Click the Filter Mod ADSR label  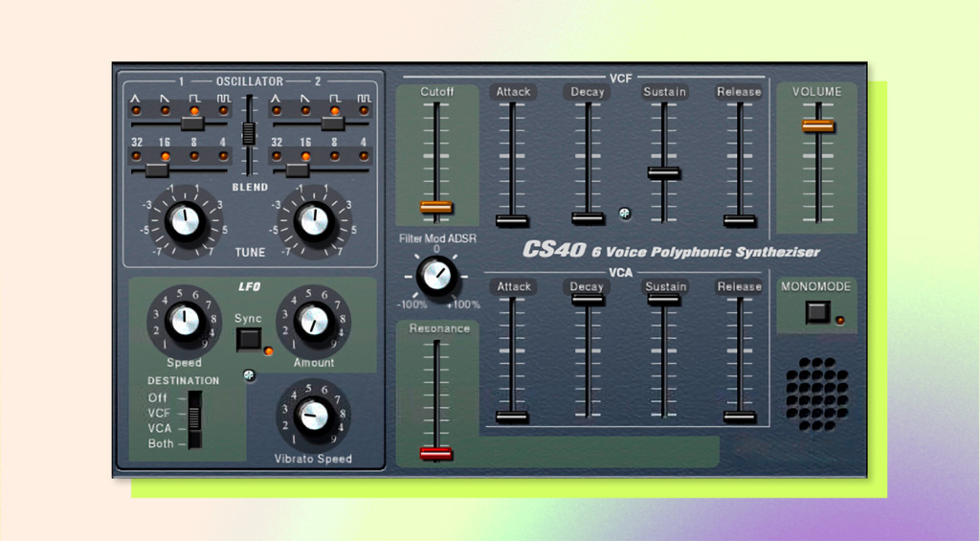[x=437, y=238]
